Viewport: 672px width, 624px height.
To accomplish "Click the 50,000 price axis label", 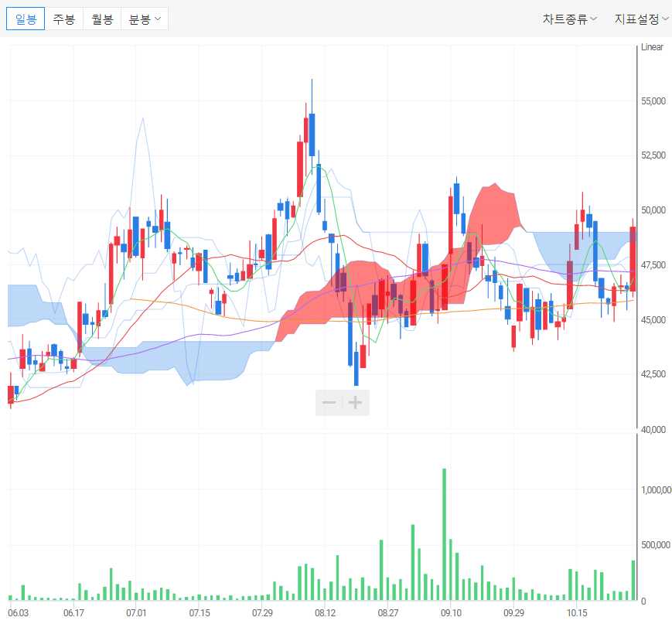I will [x=653, y=210].
